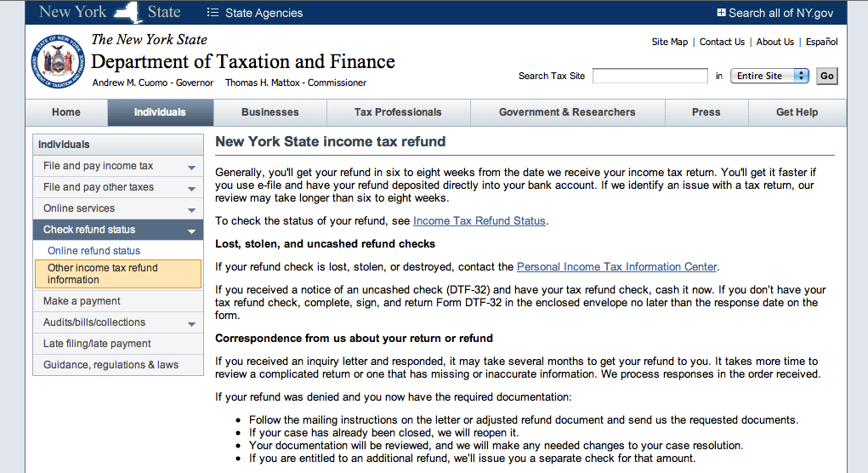868x473 pixels.
Task: Click Department of Taxation and Finance title
Action: (242, 61)
